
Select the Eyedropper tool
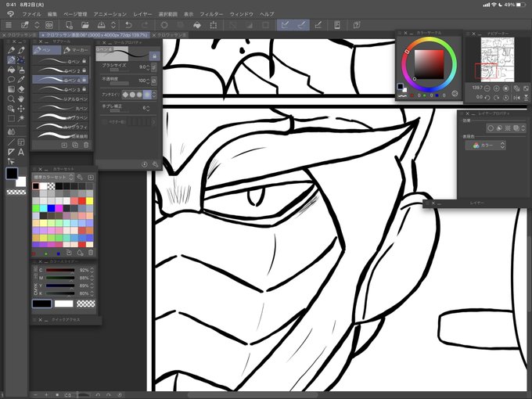21,80
